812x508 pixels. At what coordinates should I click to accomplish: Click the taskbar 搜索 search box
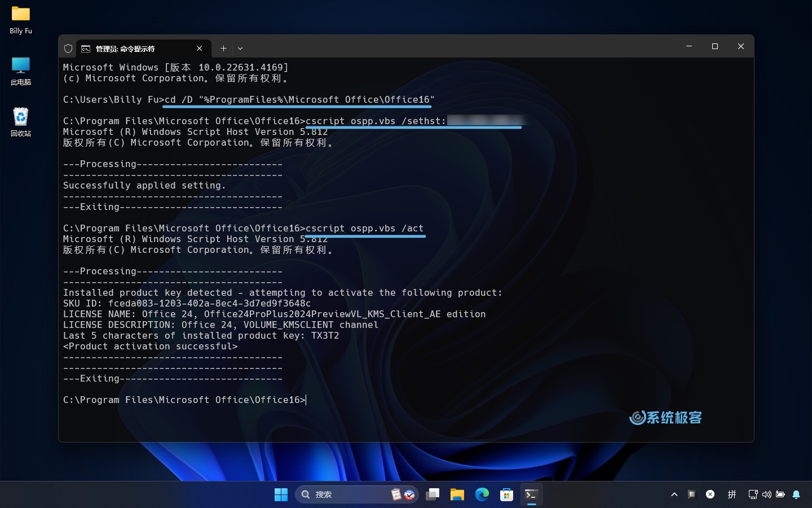(x=357, y=494)
